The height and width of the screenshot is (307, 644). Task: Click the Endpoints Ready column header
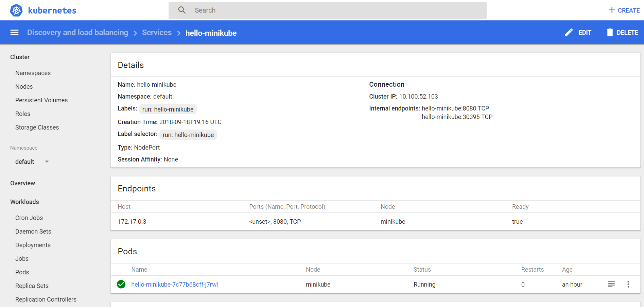520,207
